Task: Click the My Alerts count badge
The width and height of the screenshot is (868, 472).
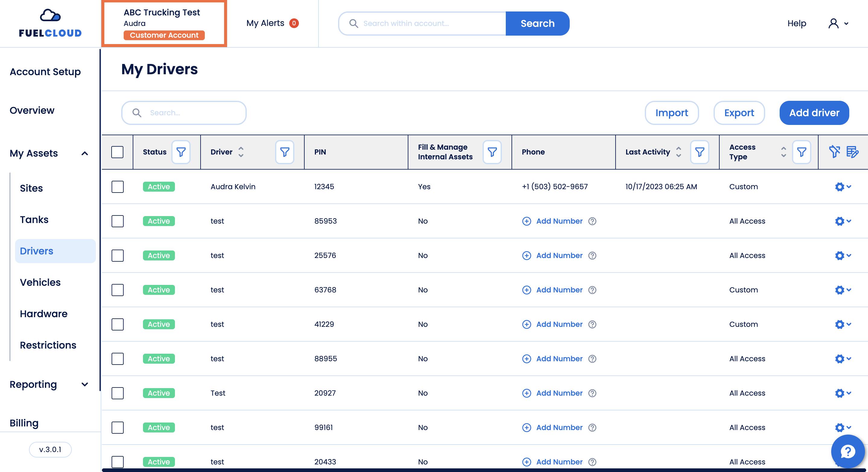Action: pyautogui.click(x=294, y=23)
